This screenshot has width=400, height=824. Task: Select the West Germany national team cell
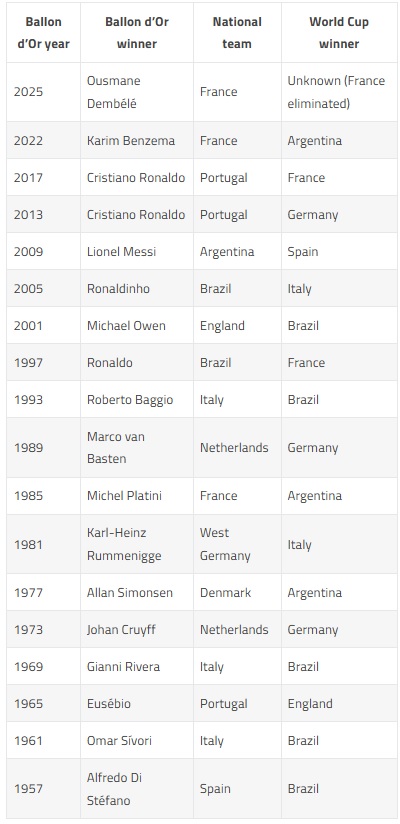click(237, 544)
